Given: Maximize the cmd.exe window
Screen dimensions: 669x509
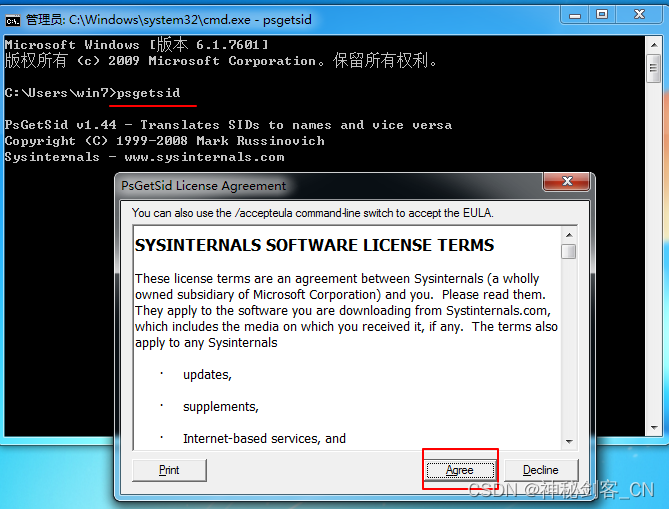Looking at the screenshot, I should click(x=602, y=15).
